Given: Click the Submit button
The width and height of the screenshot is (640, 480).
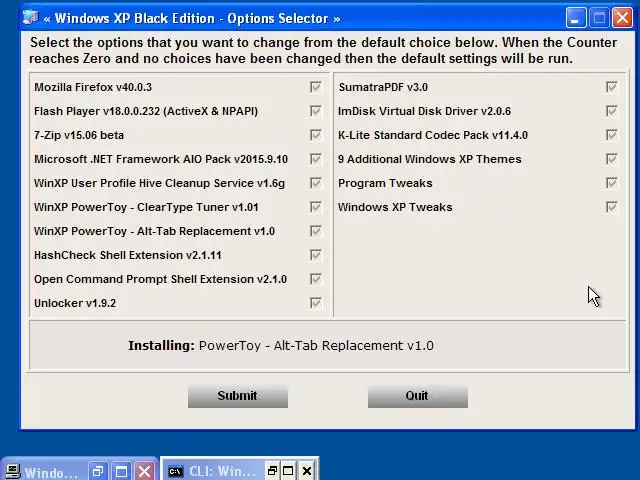Looking at the screenshot, I should pyautogui.click(x=238, y=396).
